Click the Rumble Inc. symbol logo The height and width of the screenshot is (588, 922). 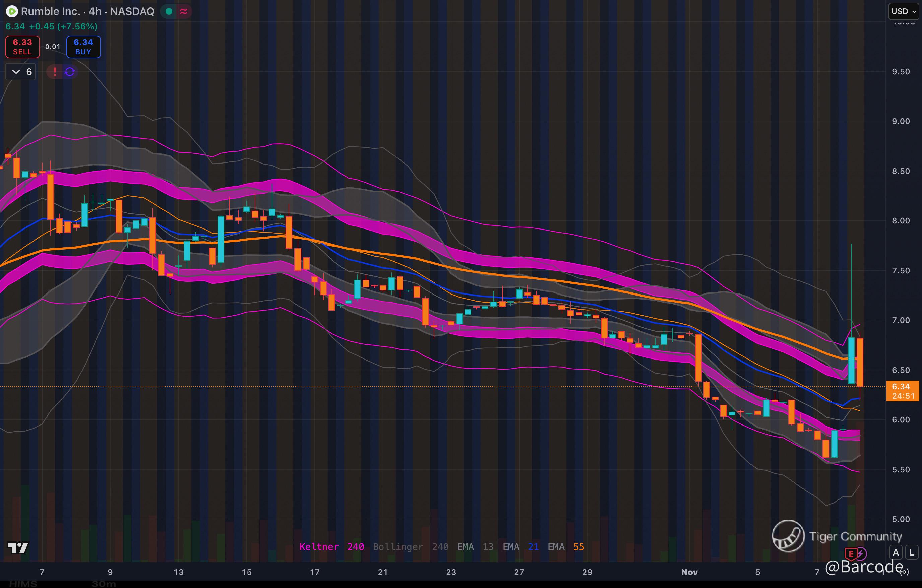coord(12,11)
